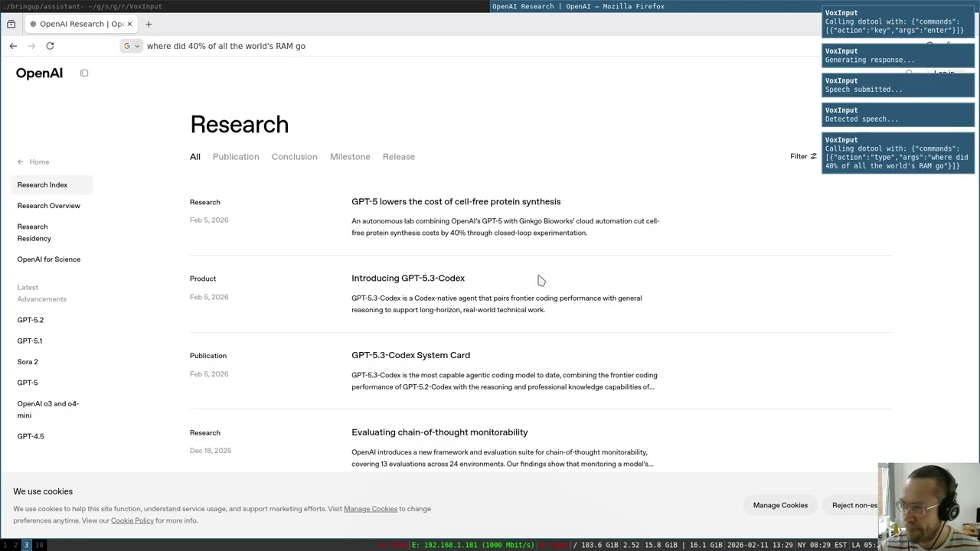Image resolution: width=980 pixels, height=551 pixels.
Task: Click the Latest Advancements heading
Action: pyautogui.click(x=42, y=293)
